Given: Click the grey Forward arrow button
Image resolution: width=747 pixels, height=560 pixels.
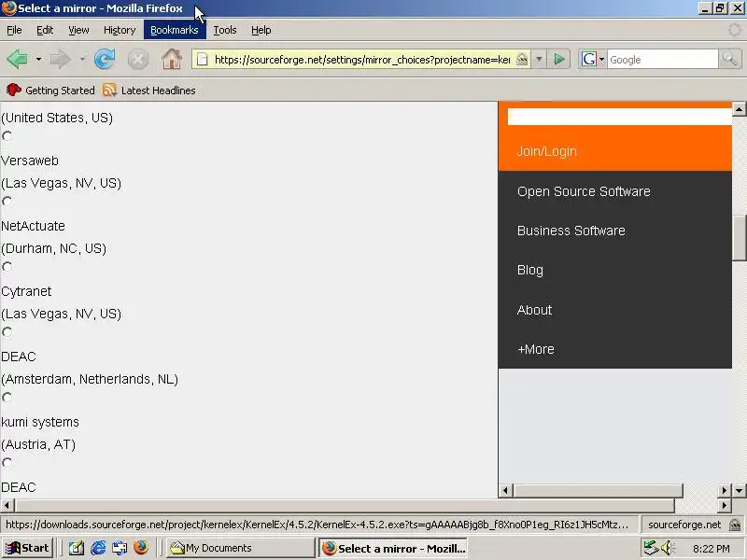Looking at the screenshot, I should tap(61, 60).
